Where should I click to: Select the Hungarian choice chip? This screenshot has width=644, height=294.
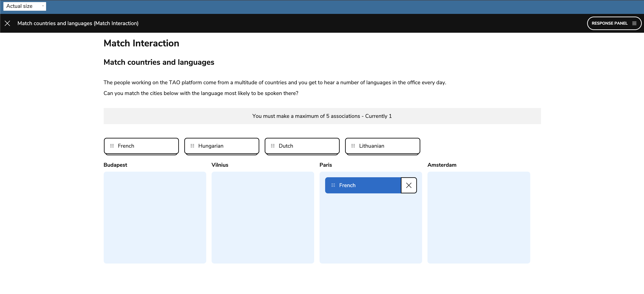tap(222, 146)
